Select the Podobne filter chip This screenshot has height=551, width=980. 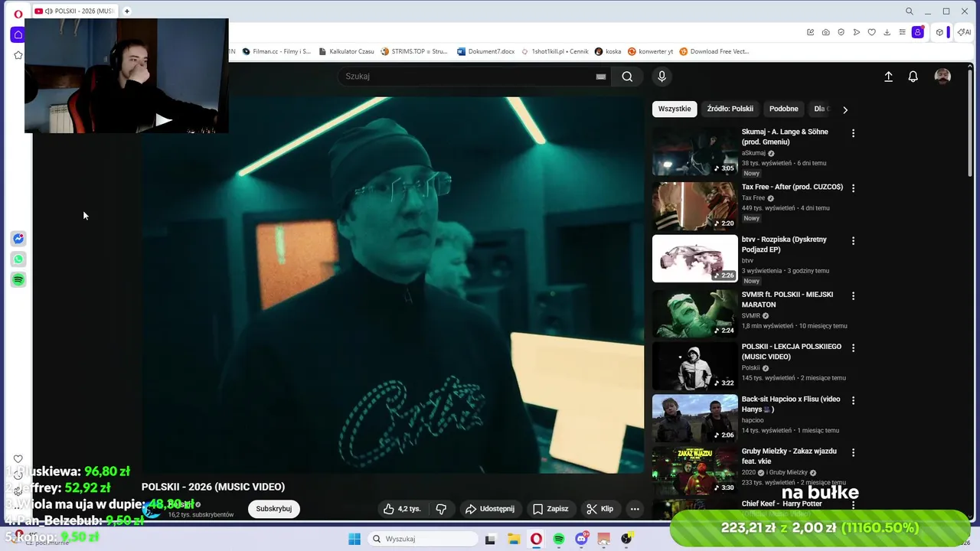(x=784, y=109)
